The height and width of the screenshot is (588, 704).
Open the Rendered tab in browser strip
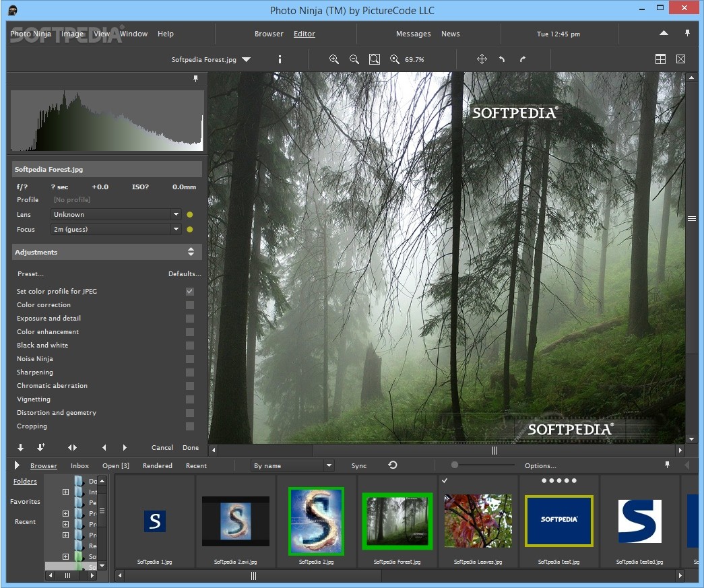coord(157,466)
